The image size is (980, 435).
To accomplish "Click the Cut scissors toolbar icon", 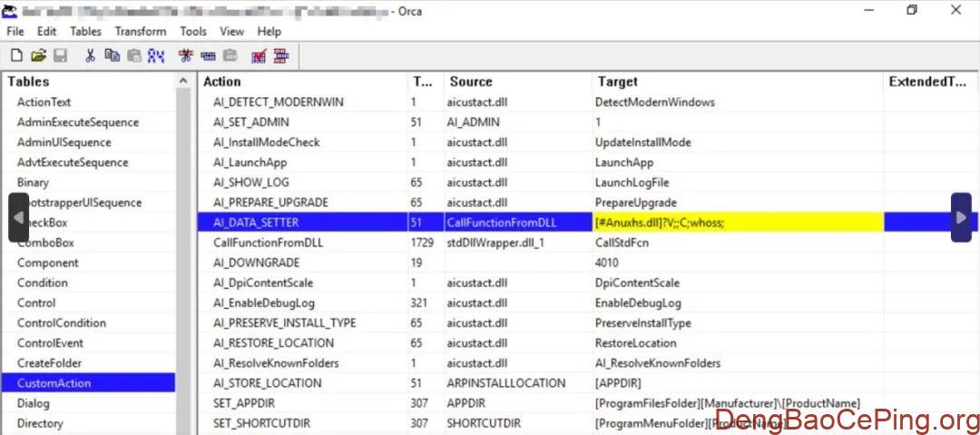I will pyautogui.click(x=91, y=56).
